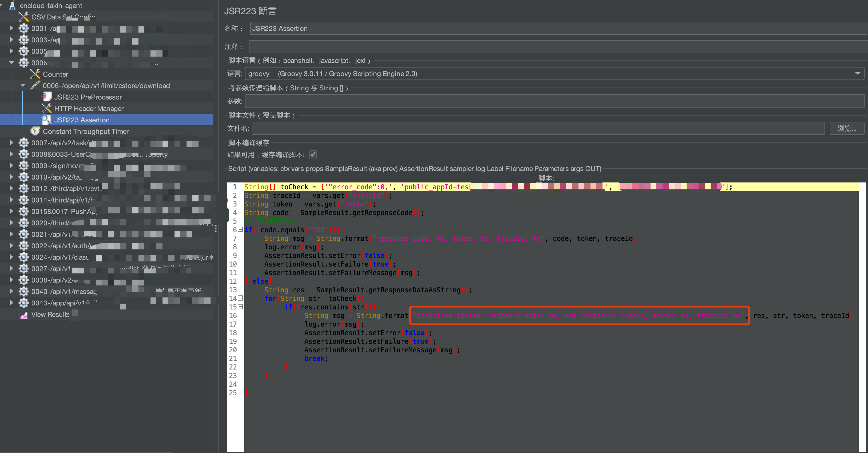Click the JSR223 Assertion name field
The image size is (868, 453).
click(x=558, y=28)
